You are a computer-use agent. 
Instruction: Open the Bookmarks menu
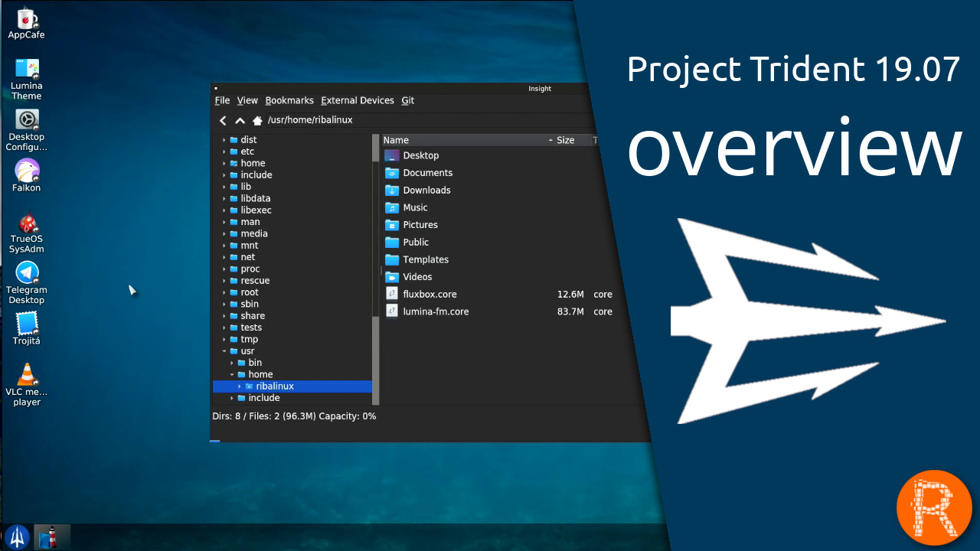point(289,100)
